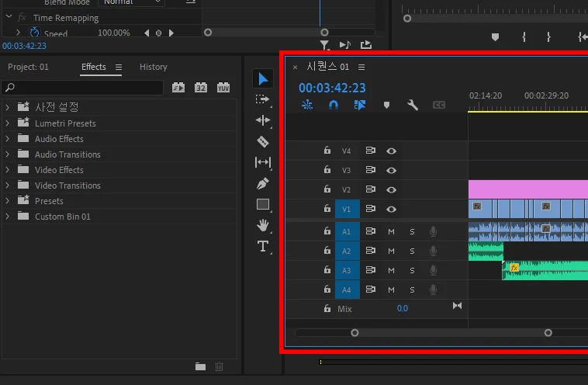Add marker in timeline panel
The width and height of the screenshot is (588, 385).
386,105
